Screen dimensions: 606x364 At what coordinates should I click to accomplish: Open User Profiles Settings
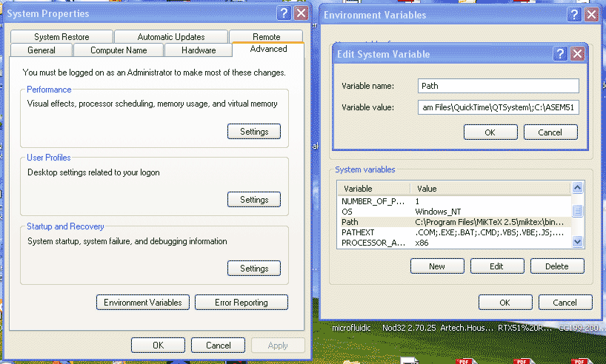(x=254, y=200)
